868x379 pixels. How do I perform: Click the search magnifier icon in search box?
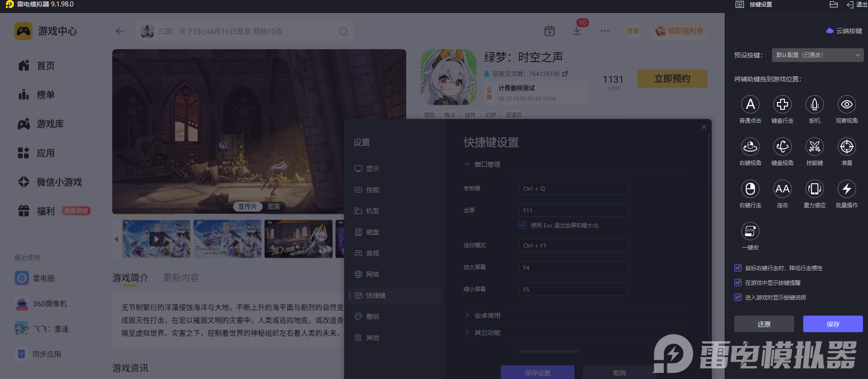click(x=343, y=31)
